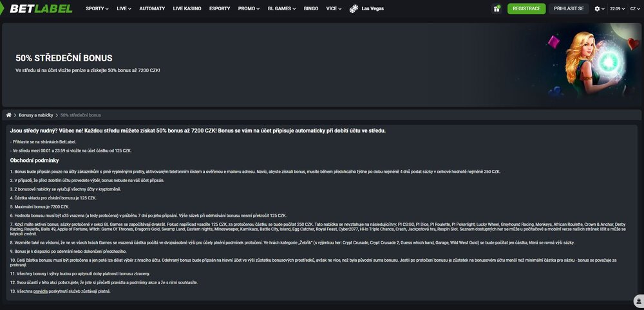Open the Las Vegas dice icon
The height and width of the screenshot is (310, 644).
(x=354, y=8)
